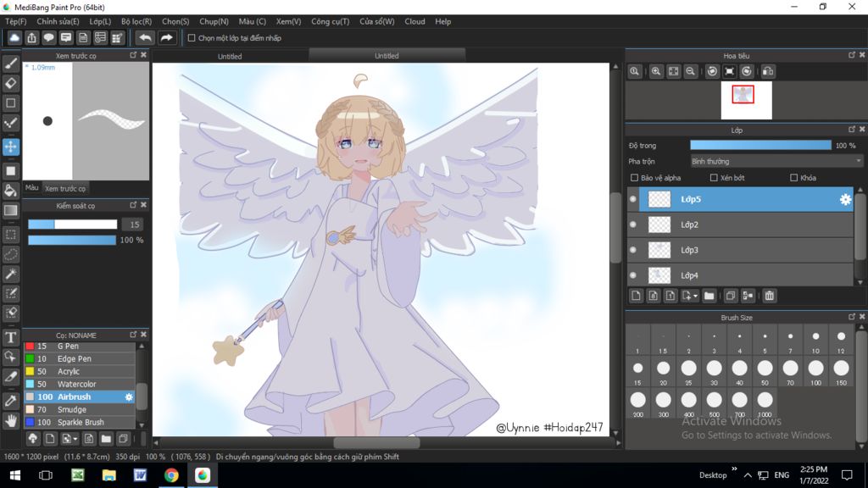Select the Gradient tool
This screenshot has width=868, height=488.
(x=10, y=211)
